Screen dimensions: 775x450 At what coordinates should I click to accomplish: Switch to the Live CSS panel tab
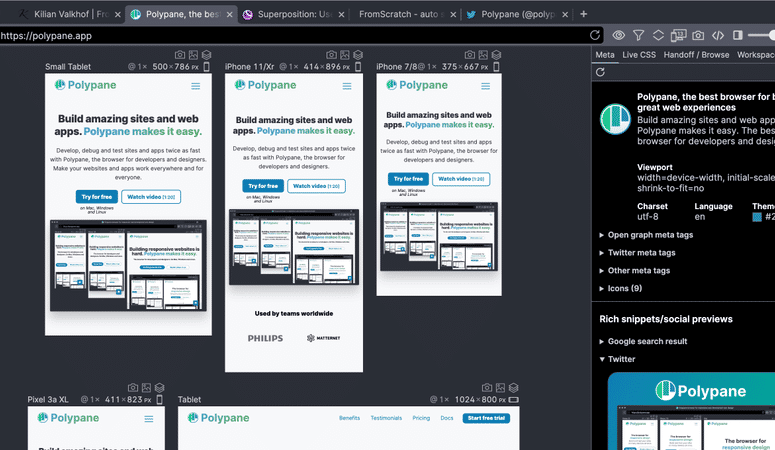[639, 55]
